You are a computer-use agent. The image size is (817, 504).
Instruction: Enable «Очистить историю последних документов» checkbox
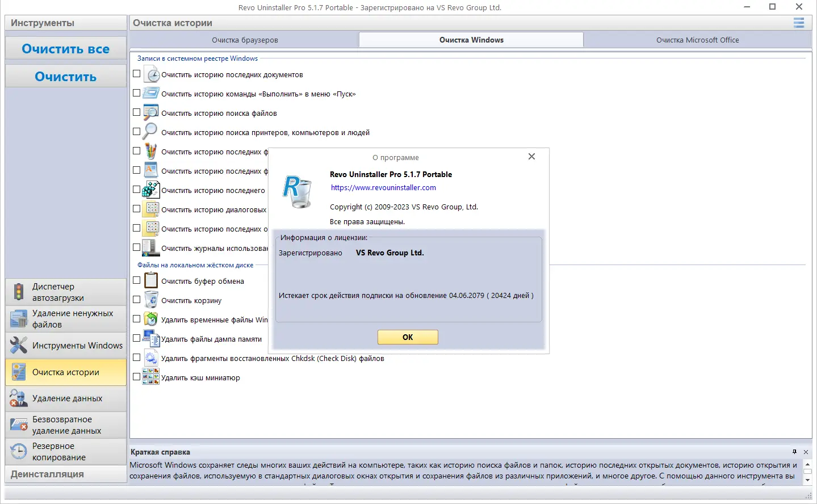click(136, 74)
